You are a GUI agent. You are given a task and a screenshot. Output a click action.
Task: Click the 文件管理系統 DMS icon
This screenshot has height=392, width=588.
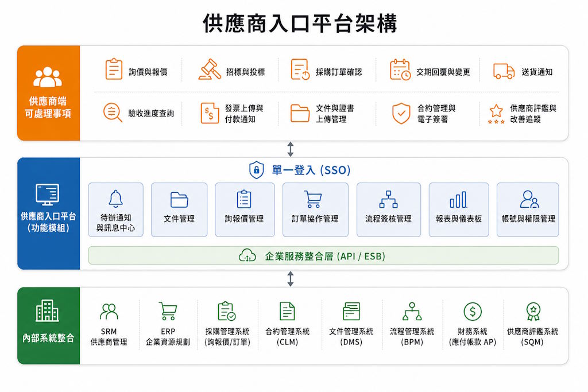pyautogui.click(x=351, y=311)
